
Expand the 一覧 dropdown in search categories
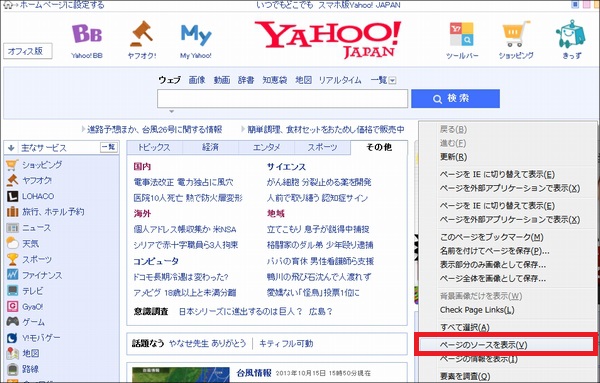click(393, 80)
